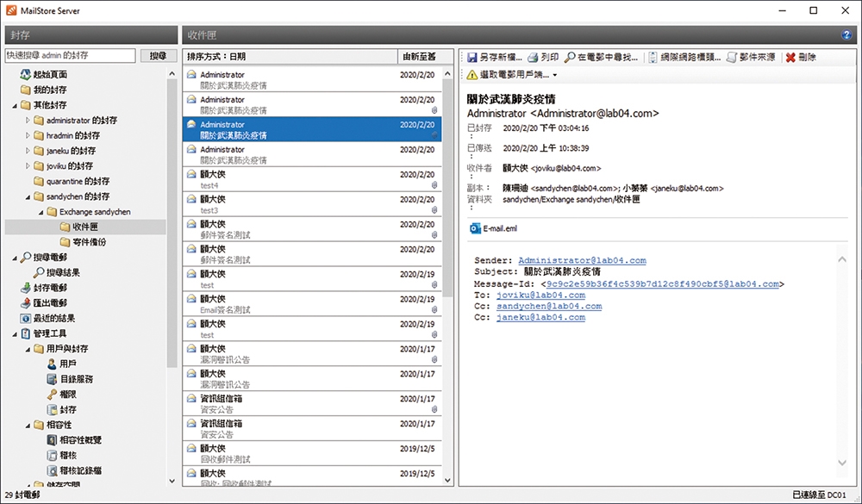Select the 顧大俠 Email簽名測試 email
This screenshot has height=504, width=862.
[x=312, y=304]
